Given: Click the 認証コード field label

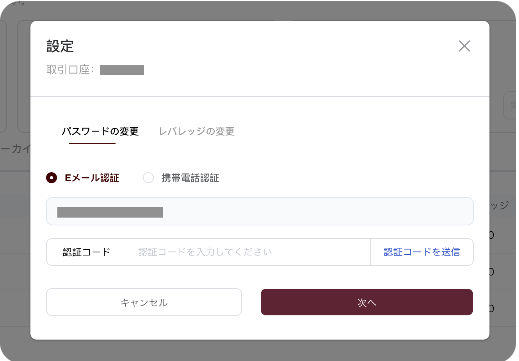Looking at the screenshot, I should coord(86,252).
